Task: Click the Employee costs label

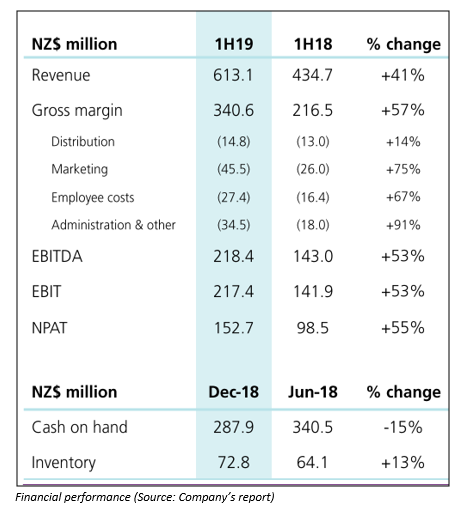Action: 93,197
